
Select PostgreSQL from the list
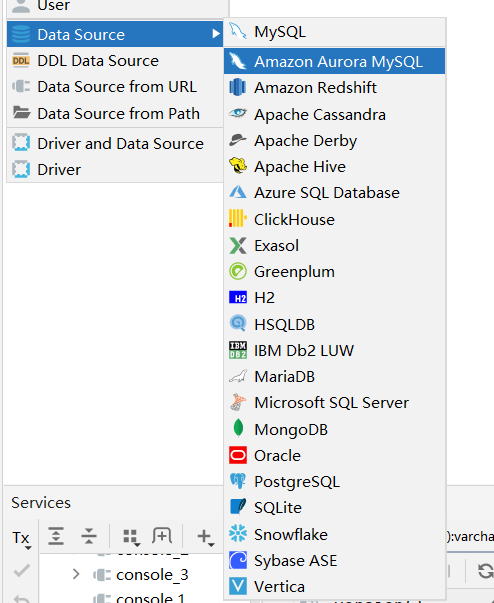pos(334,481)
